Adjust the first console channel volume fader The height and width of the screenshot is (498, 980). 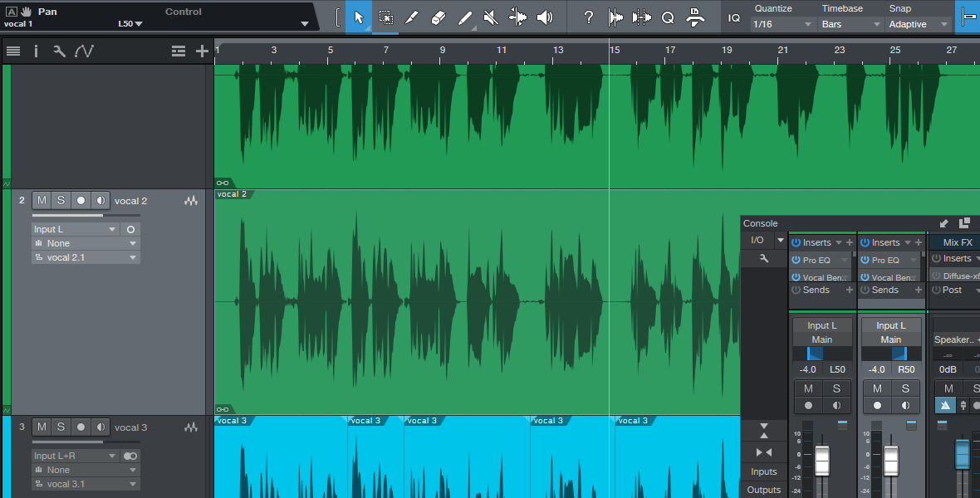pyautogui.click(x=822, y=461)
